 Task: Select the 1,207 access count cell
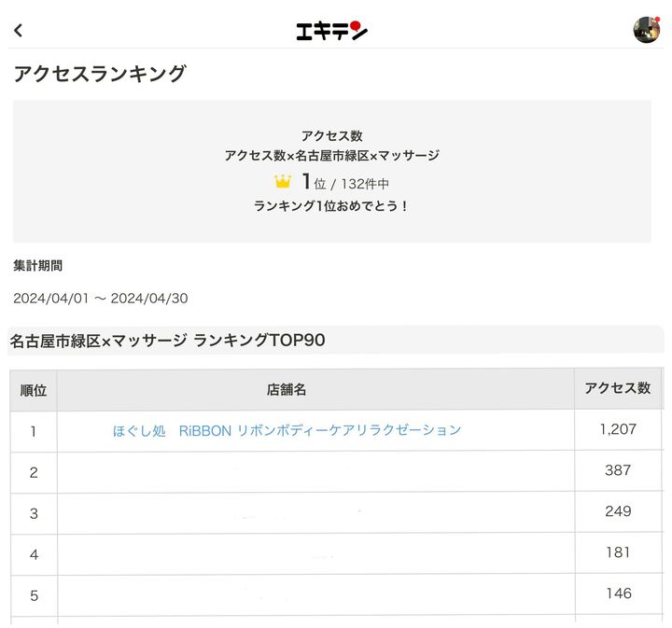[618, 429]
